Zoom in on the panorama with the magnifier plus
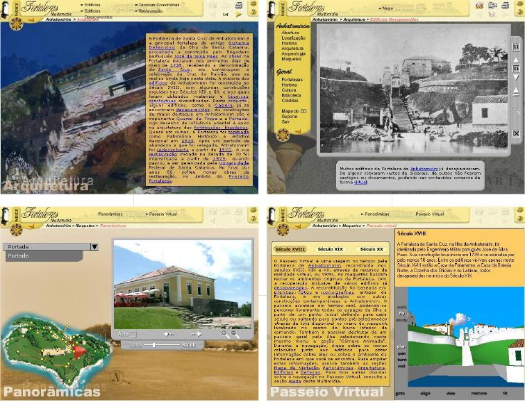The image size is (525, 420). [x=224, y=334]
